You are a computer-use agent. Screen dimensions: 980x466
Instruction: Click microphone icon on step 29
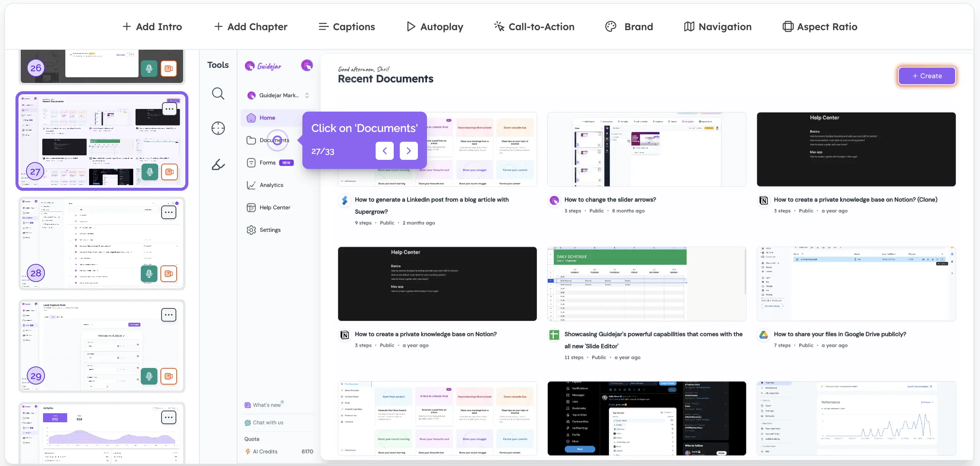[149, 376]
